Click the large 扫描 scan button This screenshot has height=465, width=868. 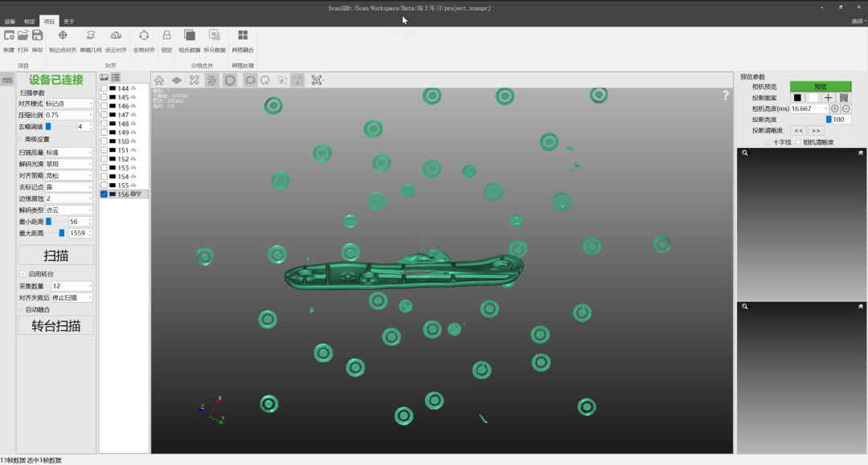56,255
